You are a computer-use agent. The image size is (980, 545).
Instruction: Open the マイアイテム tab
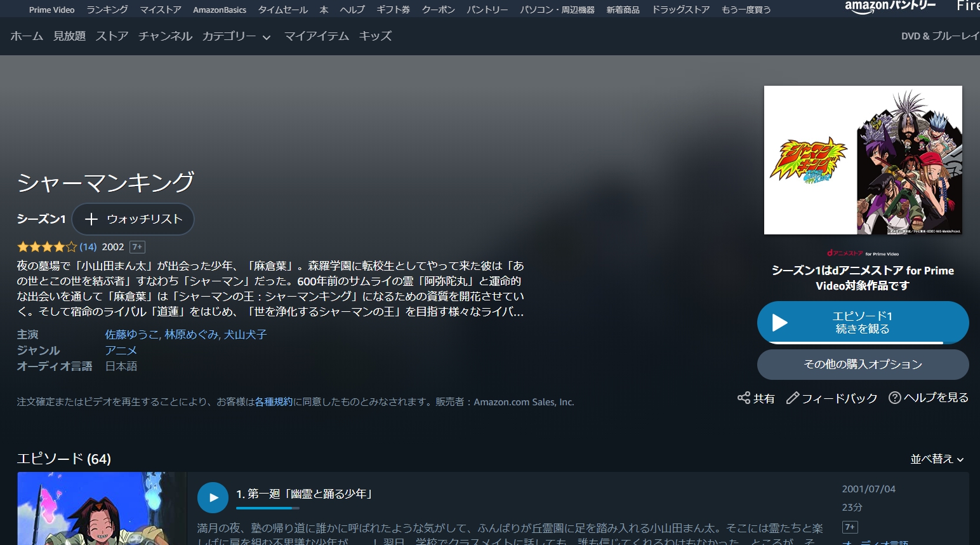tap(316, 36)
